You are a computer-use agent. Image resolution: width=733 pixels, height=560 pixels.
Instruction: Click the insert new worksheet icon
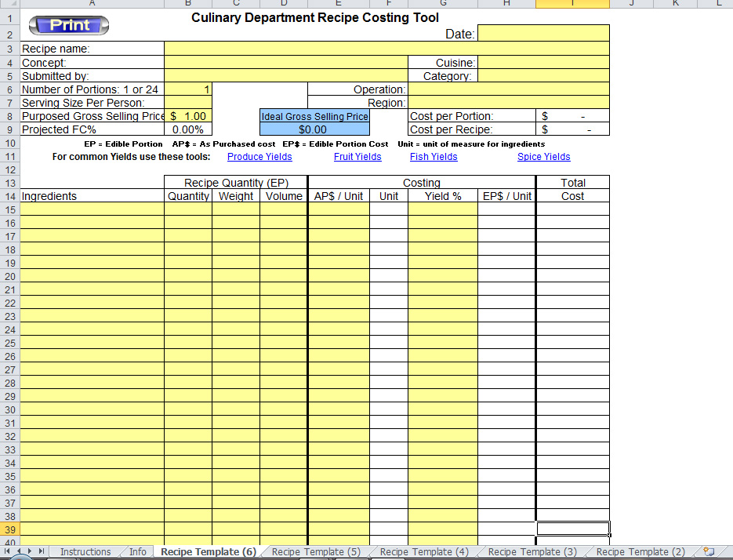[x=709, y=552]
